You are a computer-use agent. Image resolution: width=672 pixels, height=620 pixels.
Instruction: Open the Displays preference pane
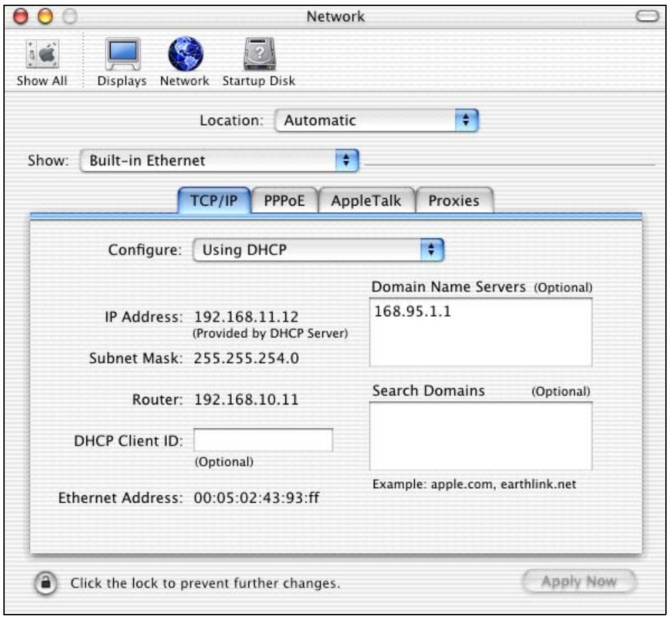tap(122, 62)
